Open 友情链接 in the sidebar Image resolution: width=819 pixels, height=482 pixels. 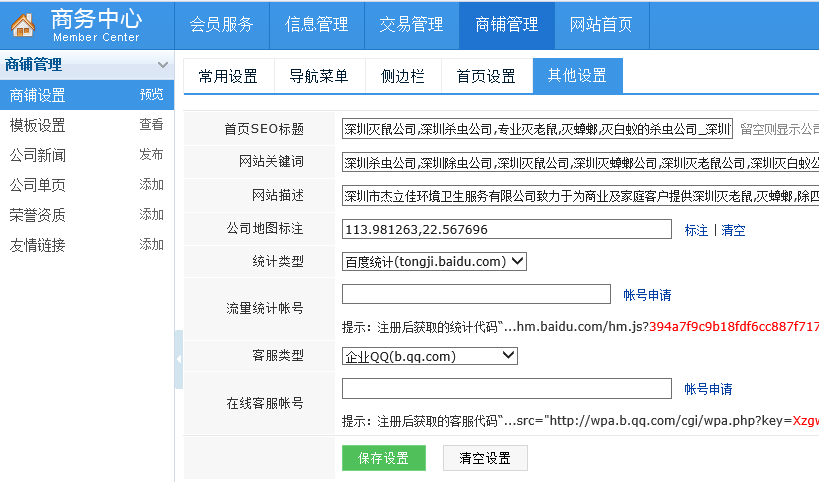[x=38, y=245]
